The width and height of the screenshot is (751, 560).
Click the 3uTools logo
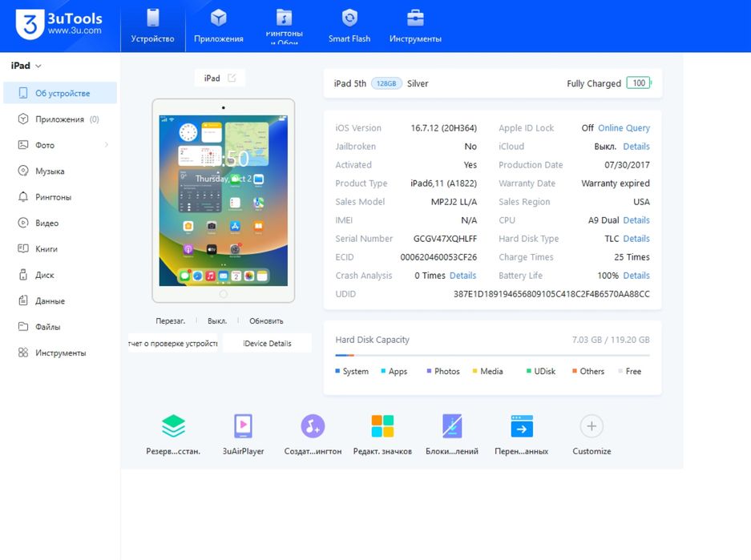[59, 24]
